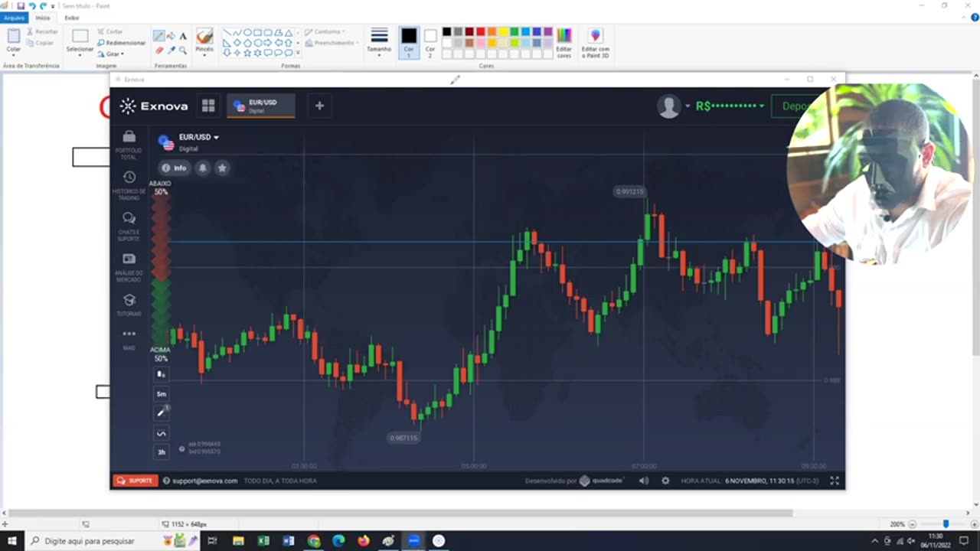Click the Info button for EUR/USD
Image resolution: width=980 pixels, height=551 pixels.
point(175,168)
